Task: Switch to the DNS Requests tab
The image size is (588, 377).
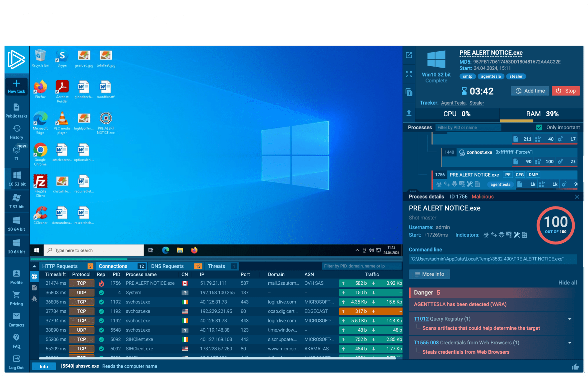Action: click(167, 266)
